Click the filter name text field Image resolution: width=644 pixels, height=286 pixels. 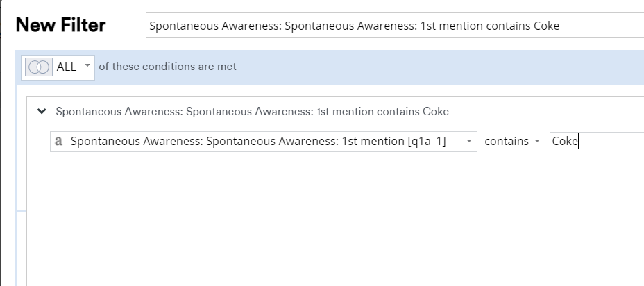click(394, 26)
